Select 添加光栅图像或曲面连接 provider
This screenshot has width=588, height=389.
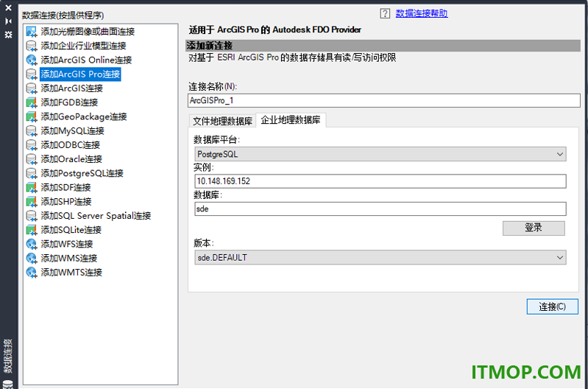(x=88, y=32)
